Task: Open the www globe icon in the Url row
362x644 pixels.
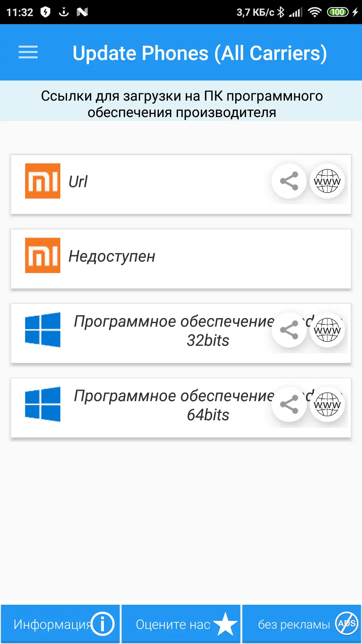Action: [x=327, y=181]
